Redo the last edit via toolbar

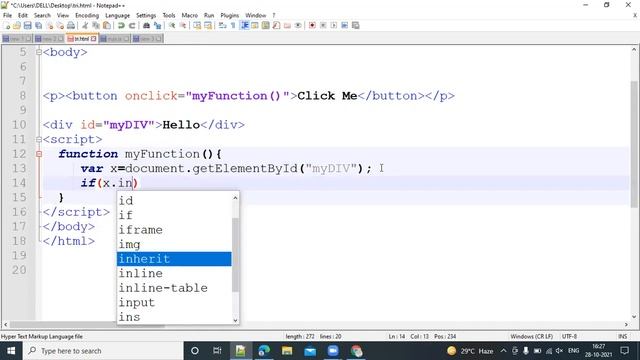tap(132, 25)
